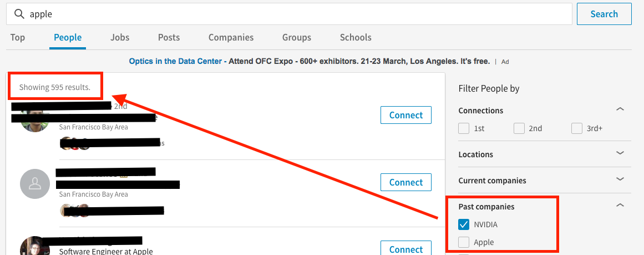Click the magnifying glass search icon

coord(19,14)
